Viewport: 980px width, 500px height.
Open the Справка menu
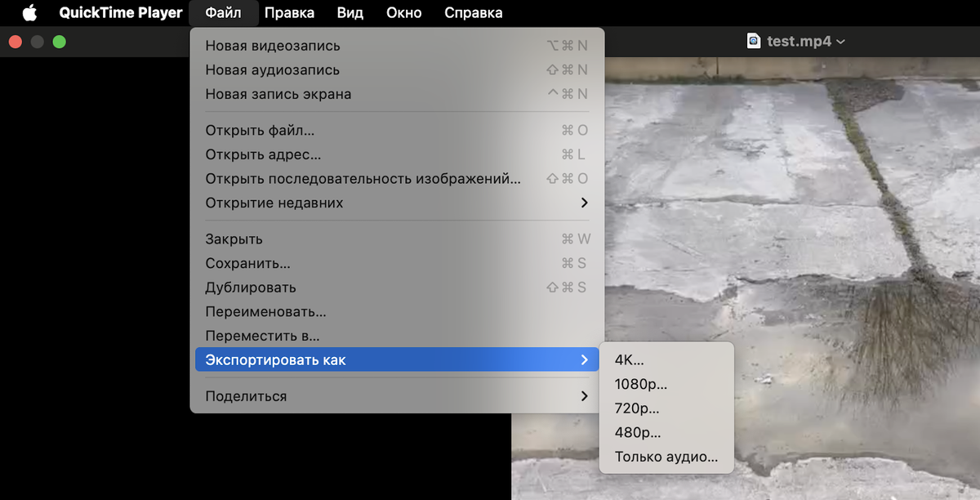click(474, 13)
